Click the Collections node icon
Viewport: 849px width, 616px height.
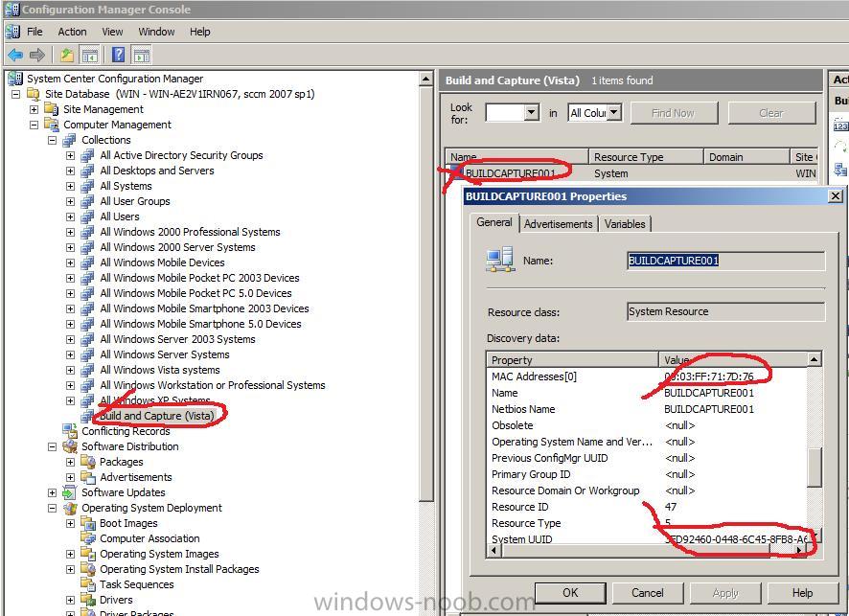pyautogui.click(x=70, y=140)
